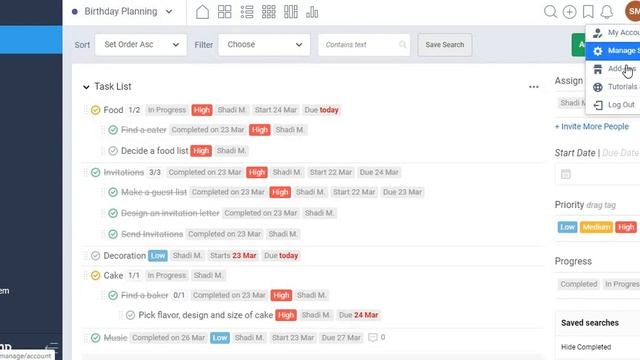The width and height of the screenshot is (640, 360).
Task: Click Start 22 Mar on Invitations task
Action: point(331,173)
